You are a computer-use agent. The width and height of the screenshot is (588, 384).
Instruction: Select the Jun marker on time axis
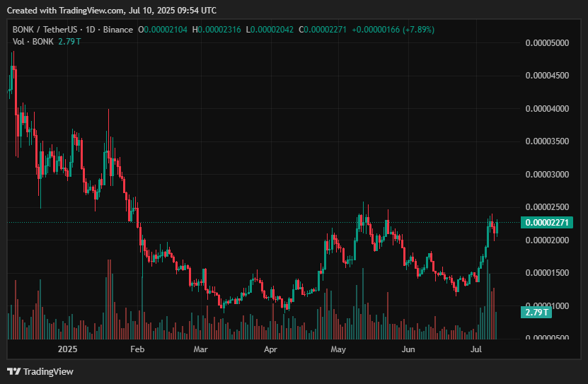point(408,349)
